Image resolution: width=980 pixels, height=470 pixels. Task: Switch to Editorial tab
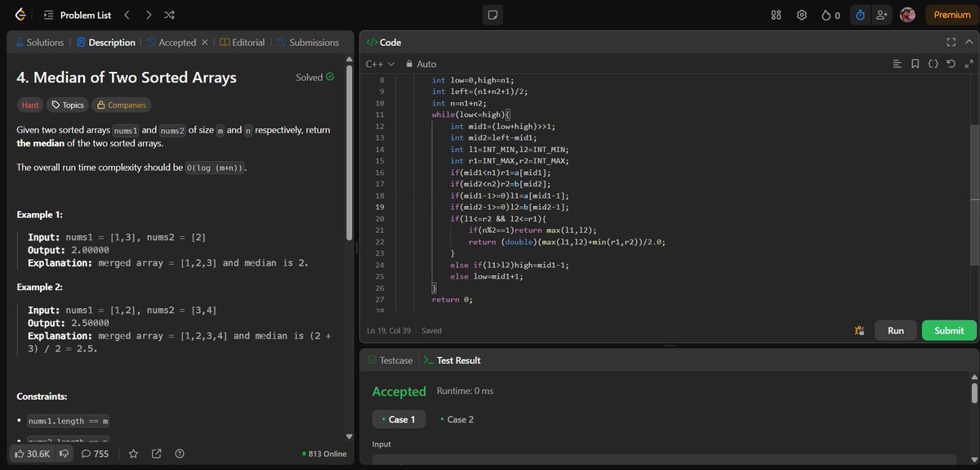point(243,43)
